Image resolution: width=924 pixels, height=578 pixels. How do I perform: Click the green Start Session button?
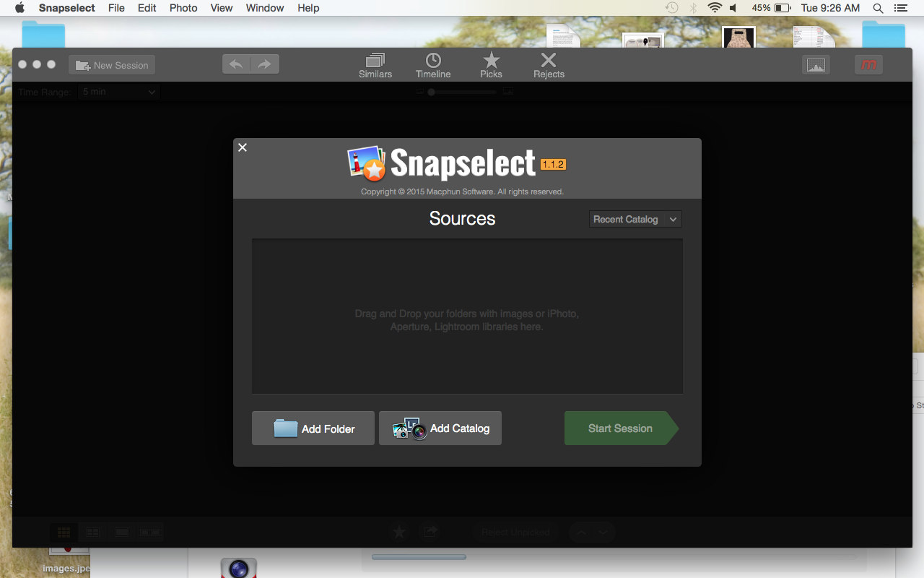pyautogui.click(x=622, y=428)
